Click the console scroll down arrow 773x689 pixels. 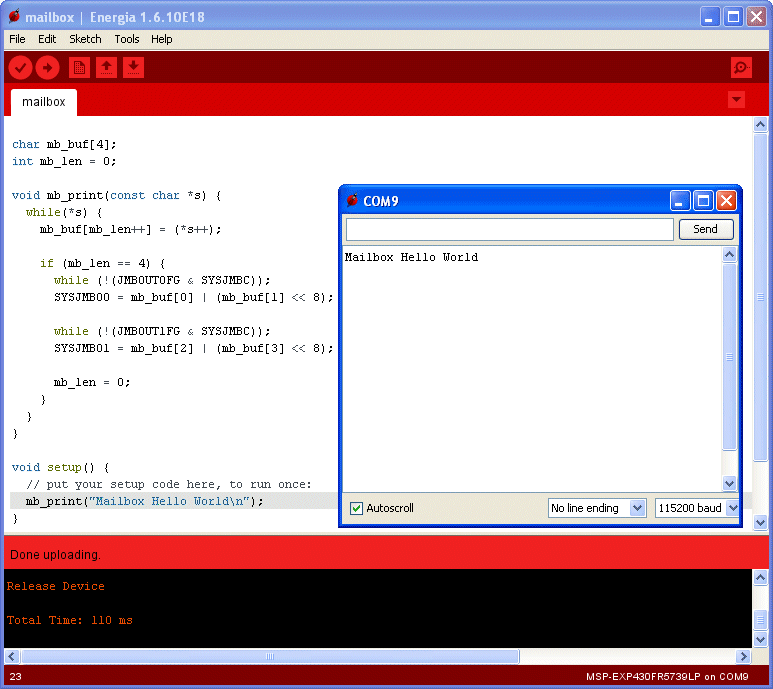(760, 639)
